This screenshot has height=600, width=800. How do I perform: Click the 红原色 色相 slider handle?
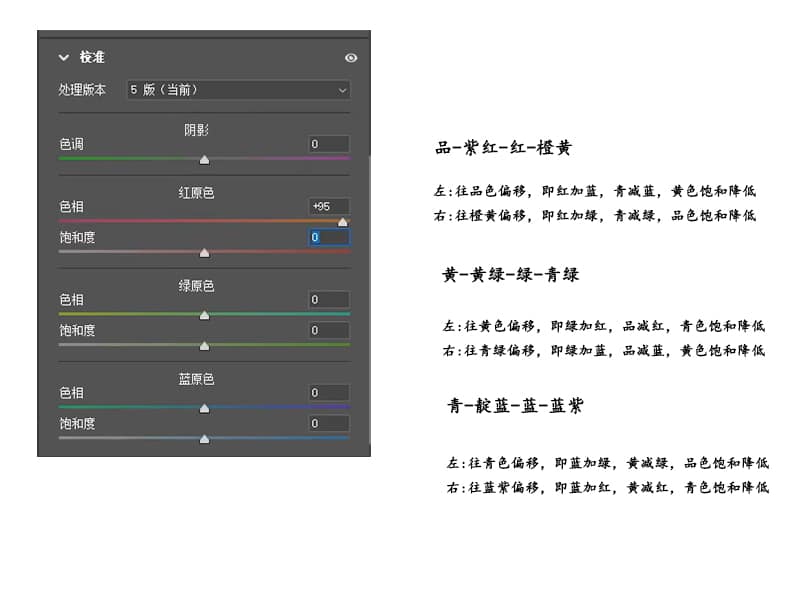343,221
